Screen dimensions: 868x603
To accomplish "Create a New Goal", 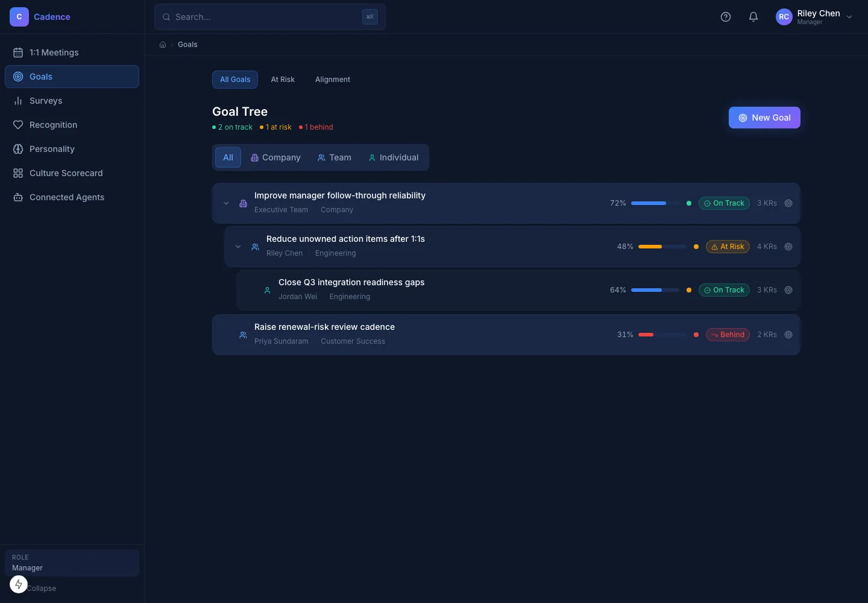I will [x=764, y=118].
